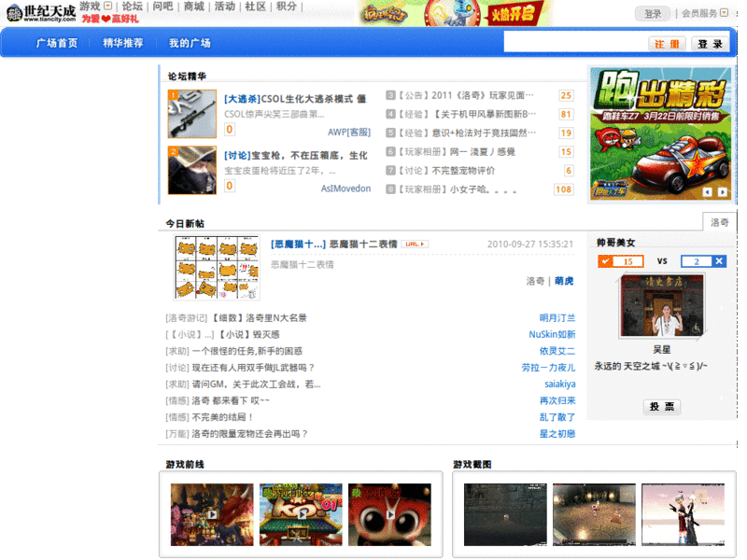Viewport: 747px width, 560px height.
Task: Open the 论坛 top menu link
Action: [x=133, y=7]
